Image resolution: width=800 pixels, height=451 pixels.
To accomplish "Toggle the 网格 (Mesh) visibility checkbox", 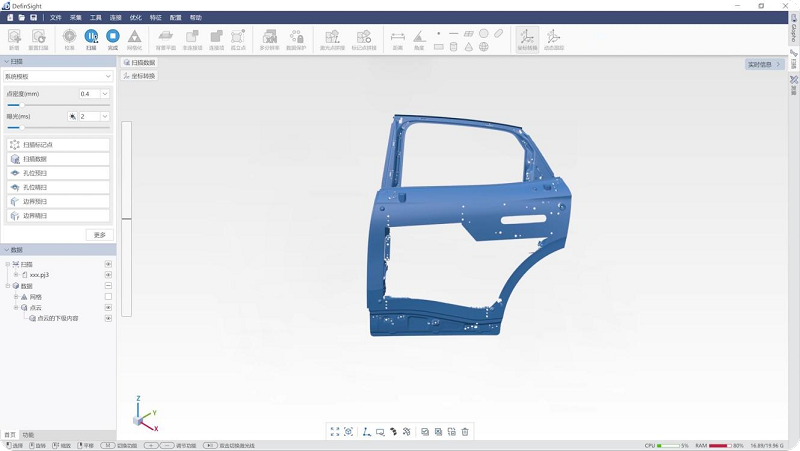I will pyautogui.click(x=108, y=296).
